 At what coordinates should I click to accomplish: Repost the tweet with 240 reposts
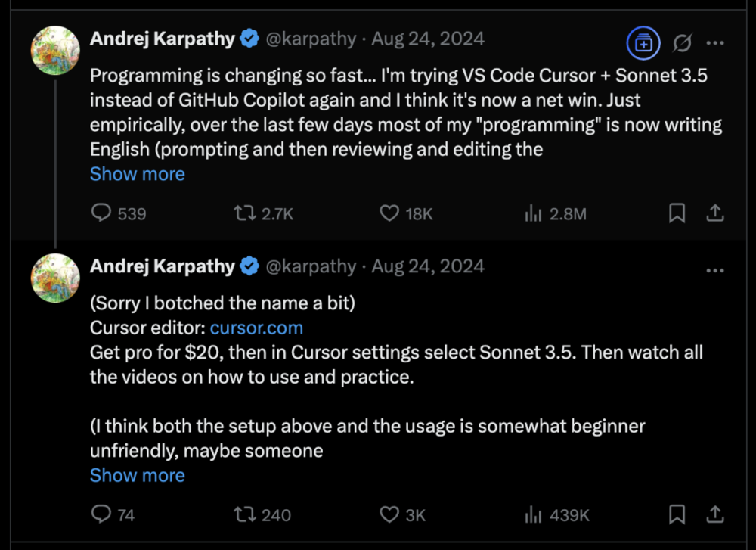(245, 515)
